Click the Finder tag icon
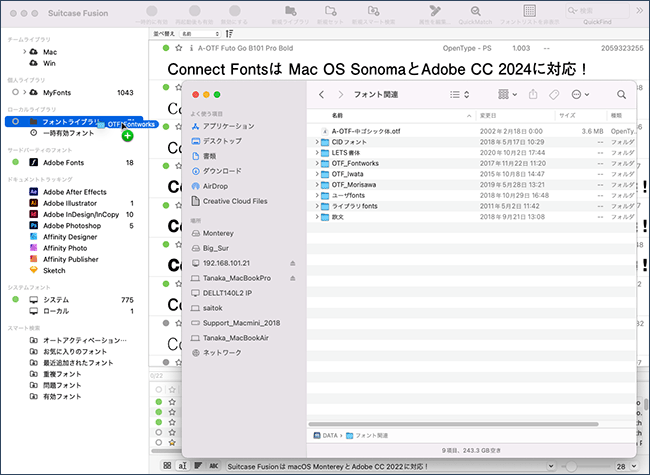 click(x=554, y=95)
